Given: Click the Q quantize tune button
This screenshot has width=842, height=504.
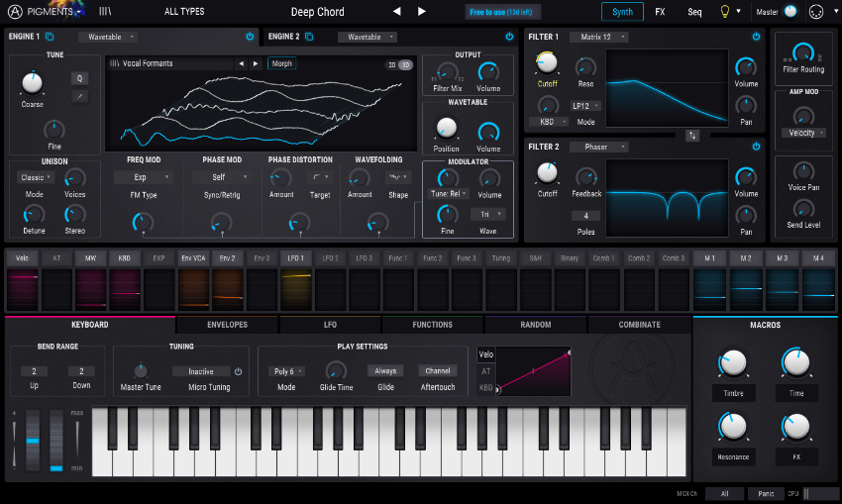Looking at the screenshot, I should 79,78.
